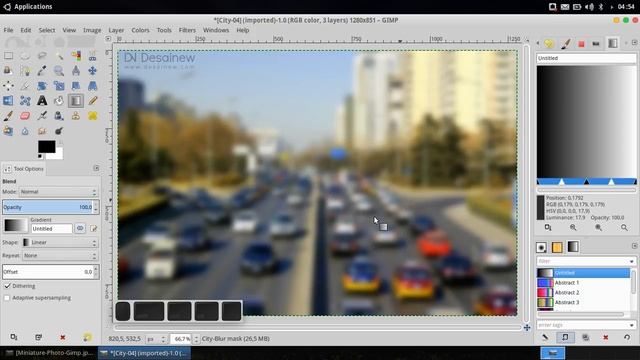Select the Heal tool
The image size is (640, 360).
pos(93,116)
